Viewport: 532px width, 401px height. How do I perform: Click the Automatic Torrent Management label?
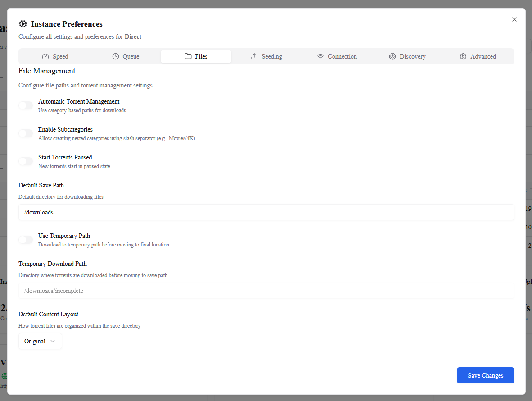[x=79, y=101]
